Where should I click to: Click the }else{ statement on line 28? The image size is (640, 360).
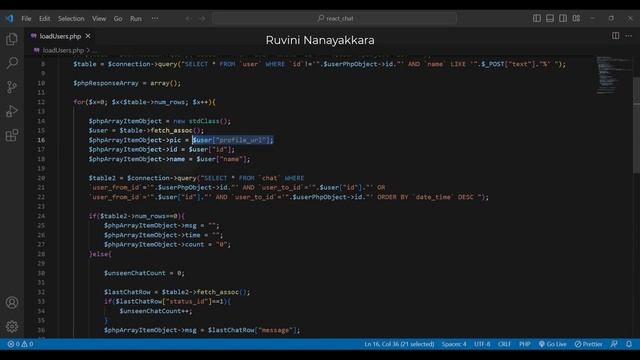click(100, 254)
